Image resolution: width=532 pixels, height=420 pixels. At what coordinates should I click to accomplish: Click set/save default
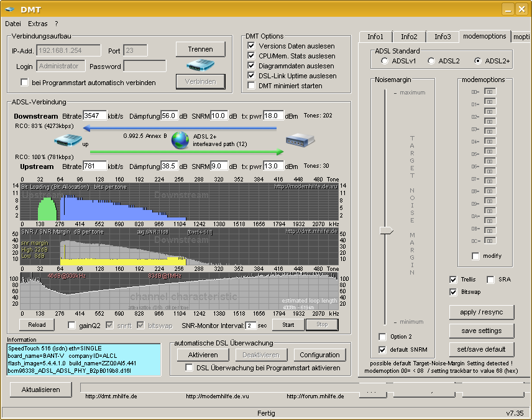tap(482, 349)
